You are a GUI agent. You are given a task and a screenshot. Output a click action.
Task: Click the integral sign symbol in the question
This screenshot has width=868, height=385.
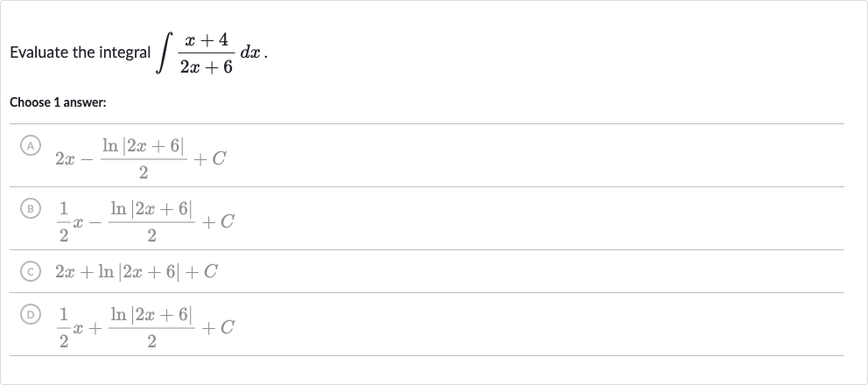coord(165,53)
